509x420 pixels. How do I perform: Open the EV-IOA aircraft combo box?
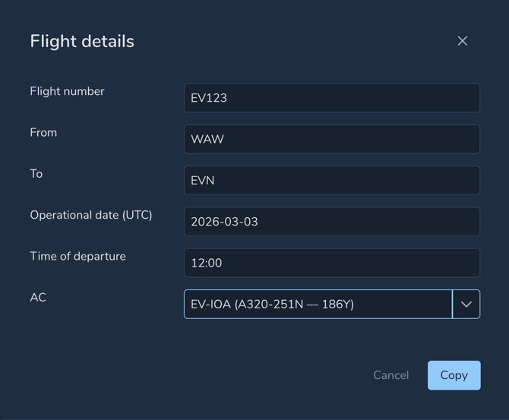tap(318, 305)
